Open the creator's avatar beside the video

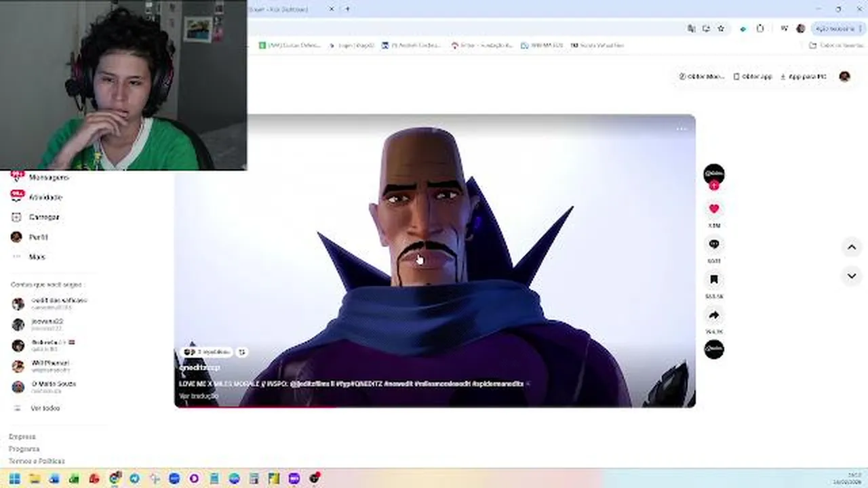pyautogui.click(x=713, y=174)
